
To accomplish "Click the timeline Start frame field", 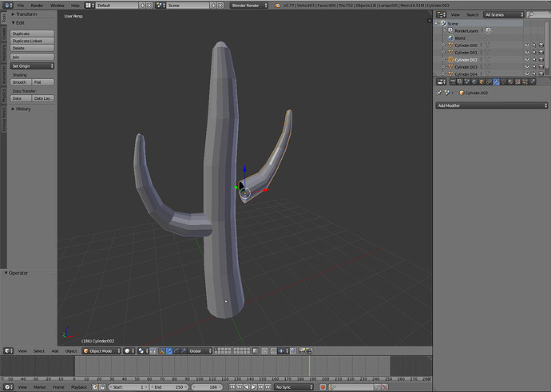I will [129, 387].
